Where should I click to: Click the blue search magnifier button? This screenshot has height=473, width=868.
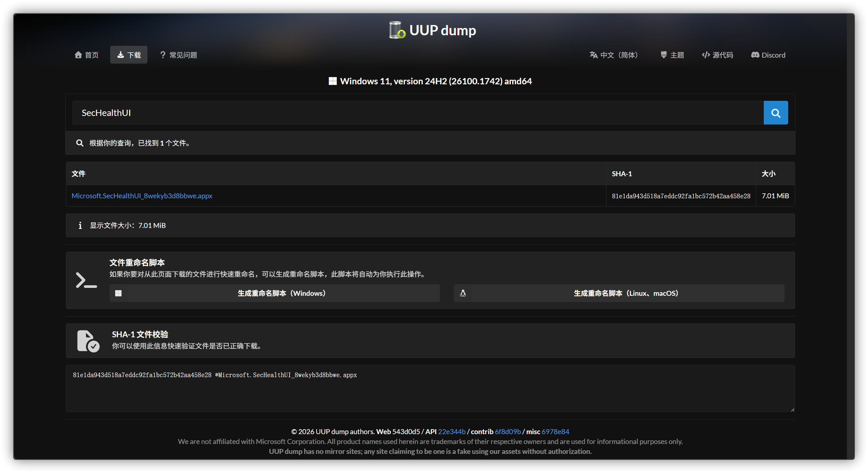click(775, 113)
